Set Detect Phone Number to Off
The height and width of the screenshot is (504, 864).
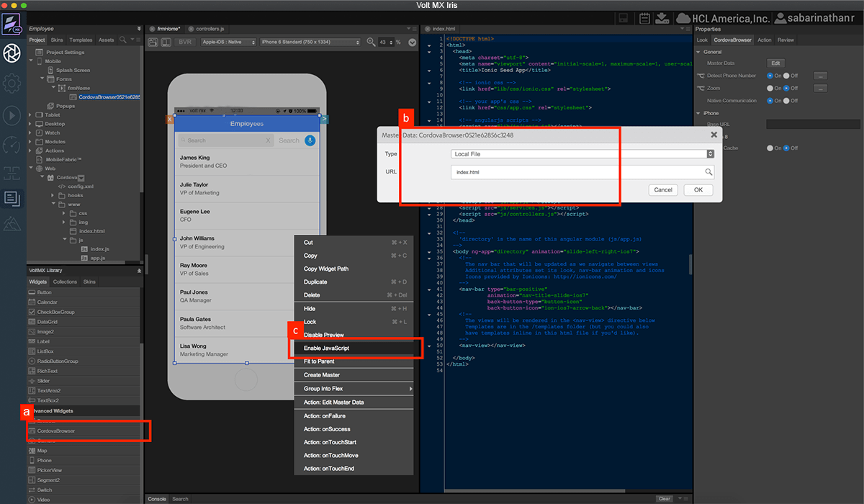786,75
